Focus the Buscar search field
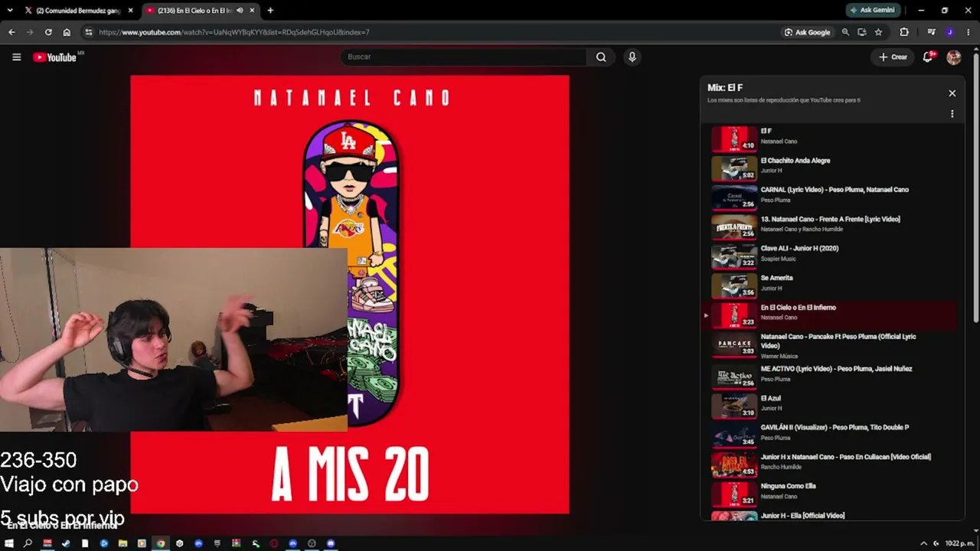Image resolution: width=980 pixels, height=551 pixels. tap(464, 57)
